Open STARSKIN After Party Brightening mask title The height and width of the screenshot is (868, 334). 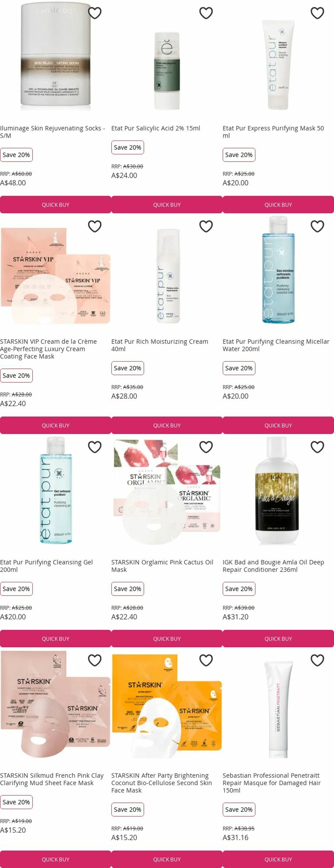162,783
